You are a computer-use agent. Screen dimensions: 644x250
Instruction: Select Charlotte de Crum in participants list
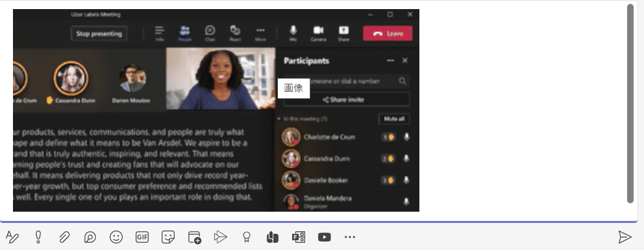click(x=346, y=137)
